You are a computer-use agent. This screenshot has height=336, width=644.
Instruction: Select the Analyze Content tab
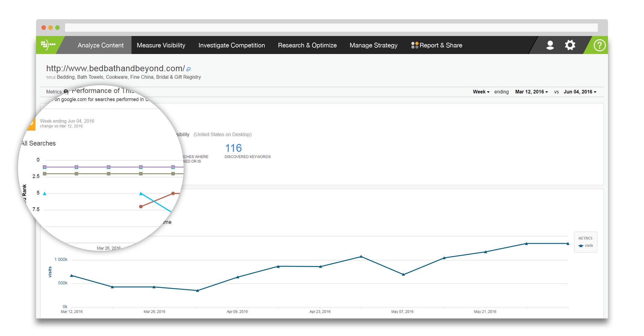tap(101, 45)
